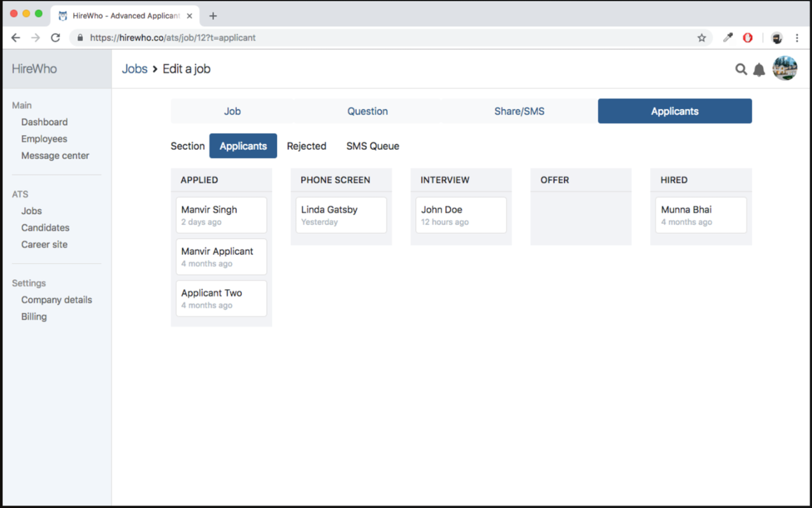Open the browser profile avatar icon
This screenshot has width=812, height=508.
pos(776,38)
